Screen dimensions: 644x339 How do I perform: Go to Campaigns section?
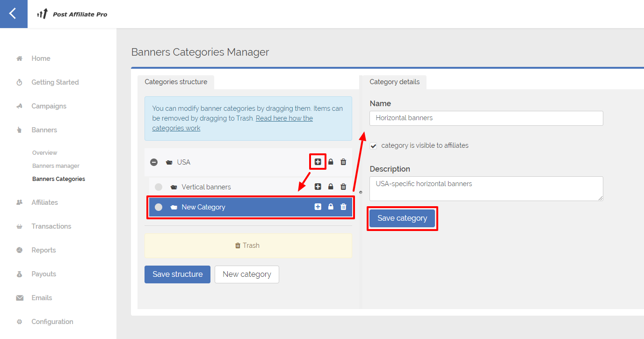[x=49, y=106]
